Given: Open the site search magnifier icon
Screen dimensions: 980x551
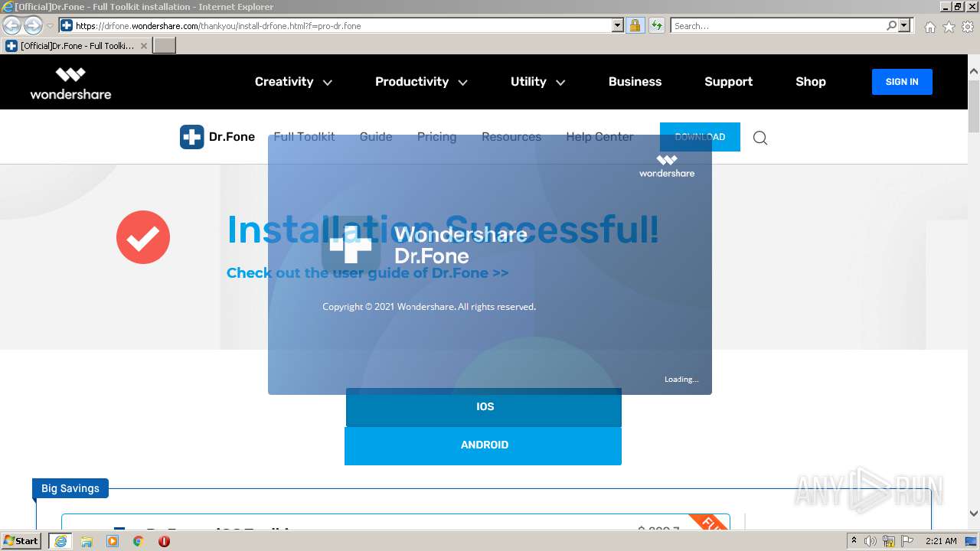Looking at the screenshot, I should click(759, 138).
